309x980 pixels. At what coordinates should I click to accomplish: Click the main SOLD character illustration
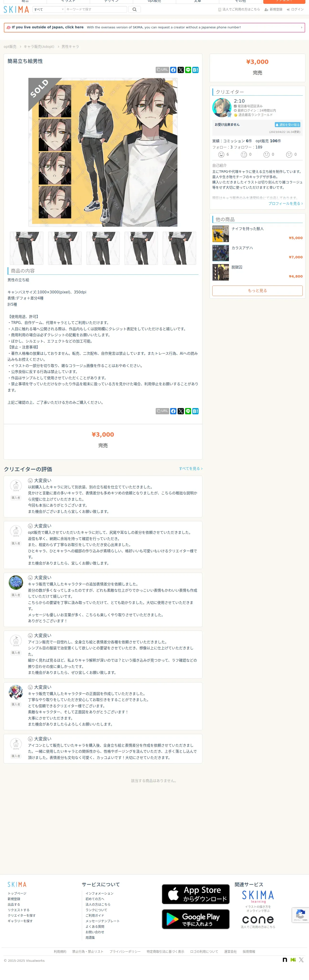click(103, 152)
